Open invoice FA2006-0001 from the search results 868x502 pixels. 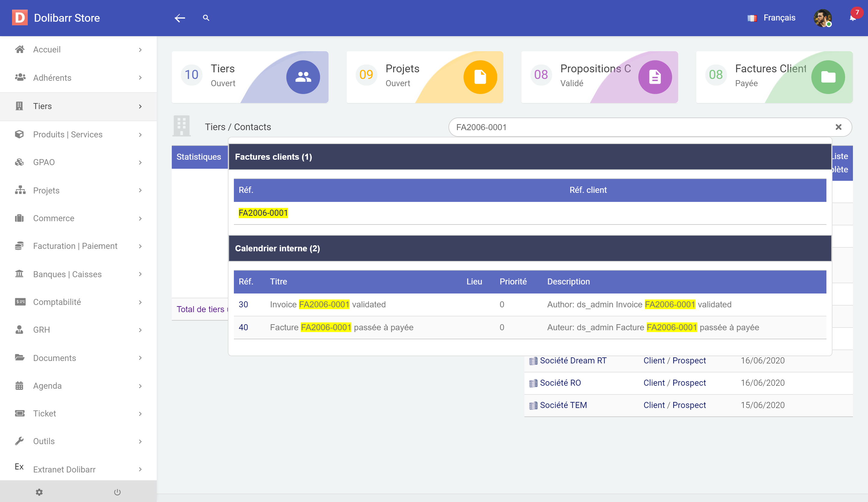pyautogui.click(x=263, y=213)
